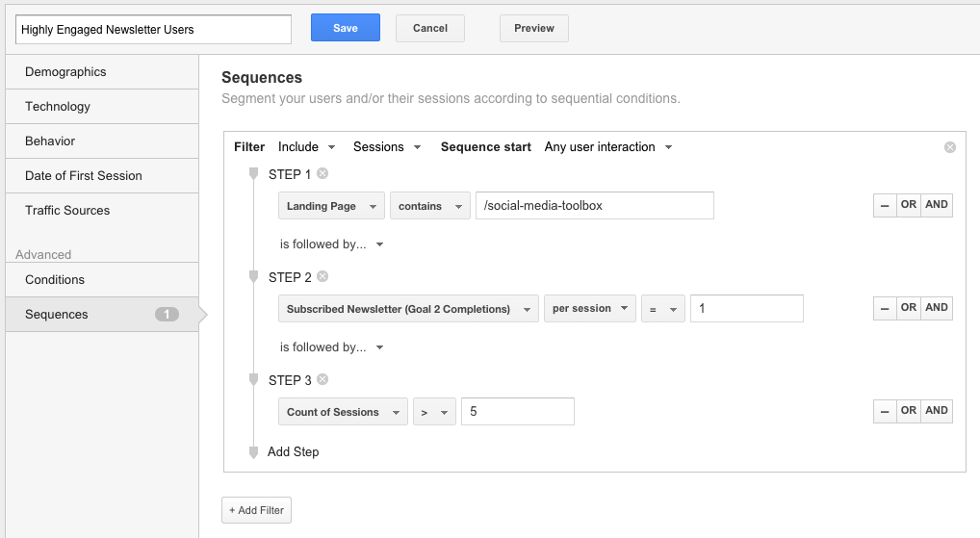Open the Include filter dropdown
This screenshot has width=980, height=538.
306,147
